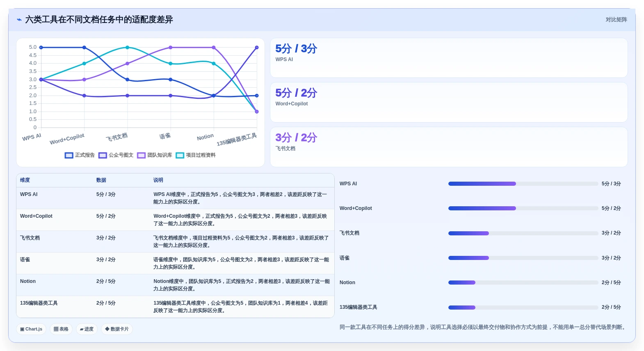Click the Notion progress bar
Image resolution: width=644 pixels, height=351 pixels.
(x=523, y=283)
